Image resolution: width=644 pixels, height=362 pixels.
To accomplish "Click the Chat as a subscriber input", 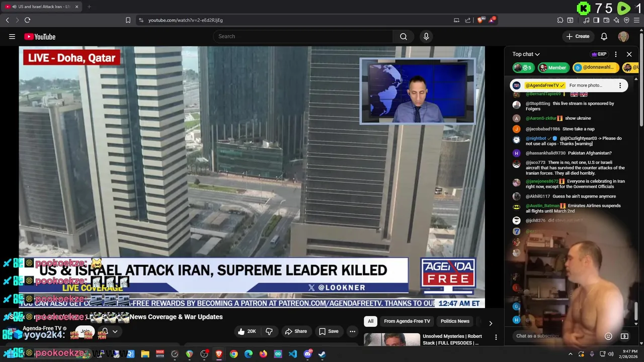I will [x=555, y=336].
